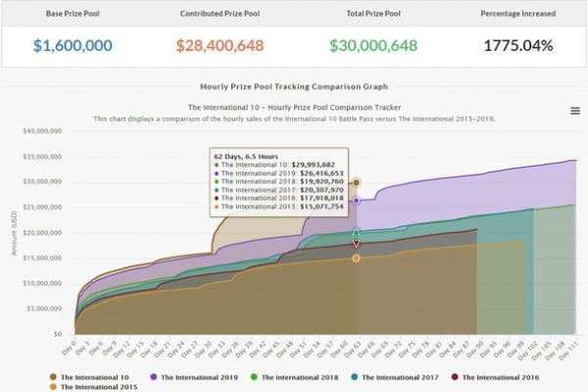
Task: Click the $35,000,000 y-axis label
Action: coord(42,157)
